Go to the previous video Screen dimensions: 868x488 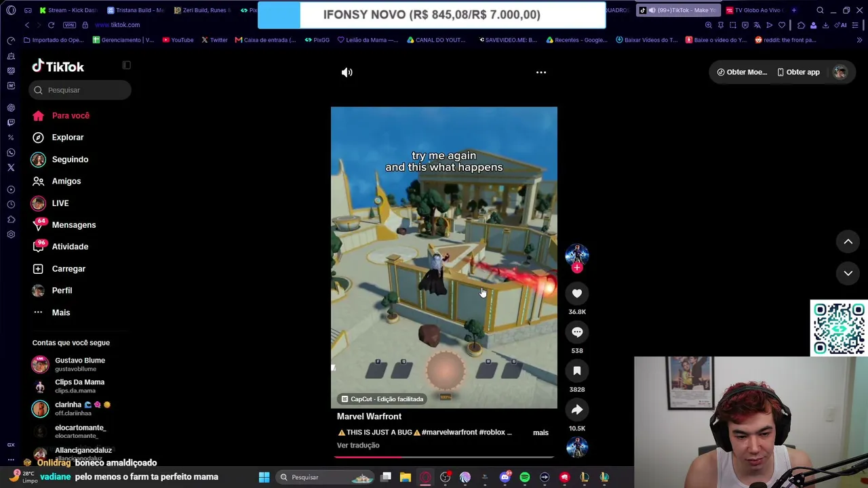pos(848,241)
